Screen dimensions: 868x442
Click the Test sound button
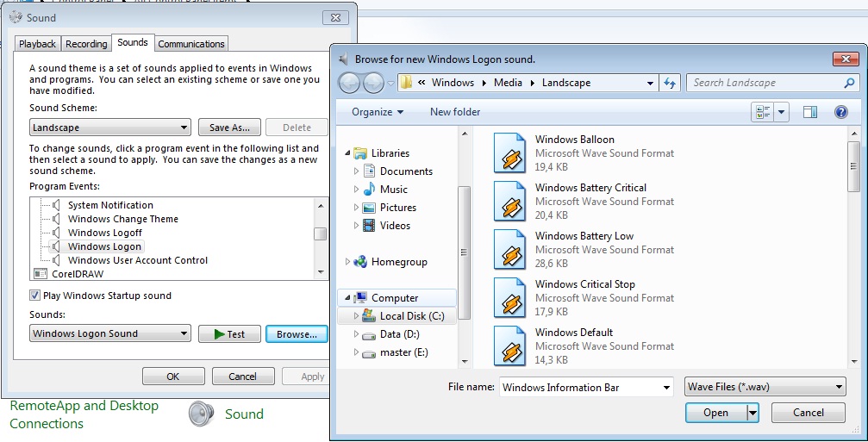coord(230,334)
